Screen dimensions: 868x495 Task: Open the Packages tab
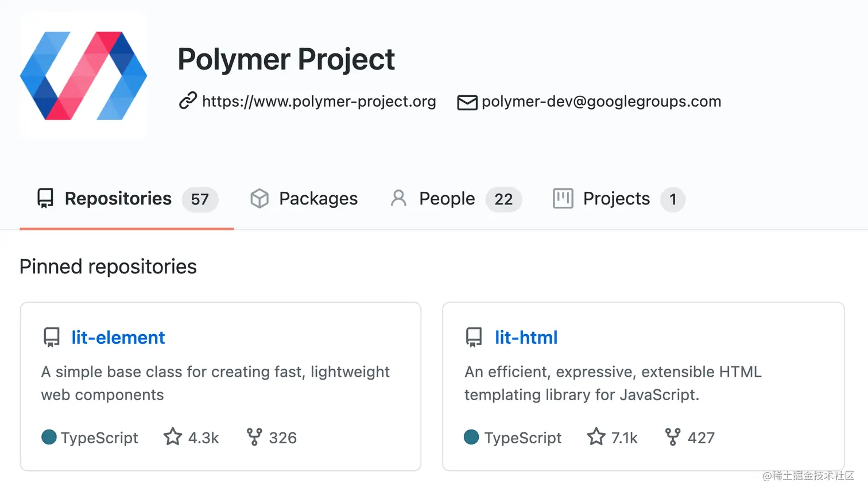coord(318,199)
